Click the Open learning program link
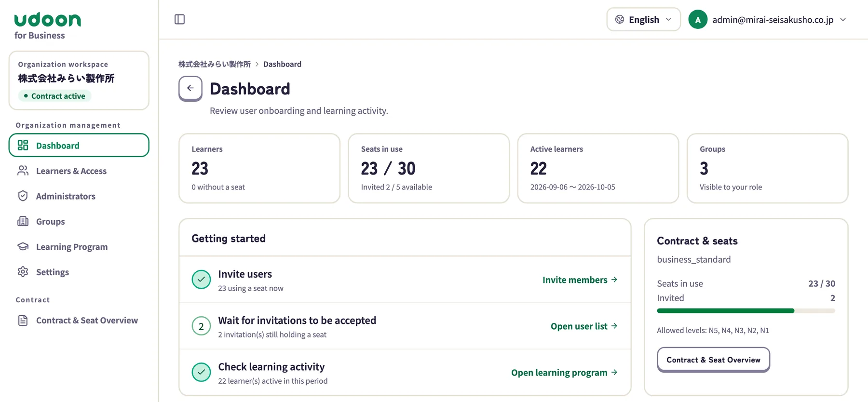Viewport: 868px width, 402px height. (564, 373)
